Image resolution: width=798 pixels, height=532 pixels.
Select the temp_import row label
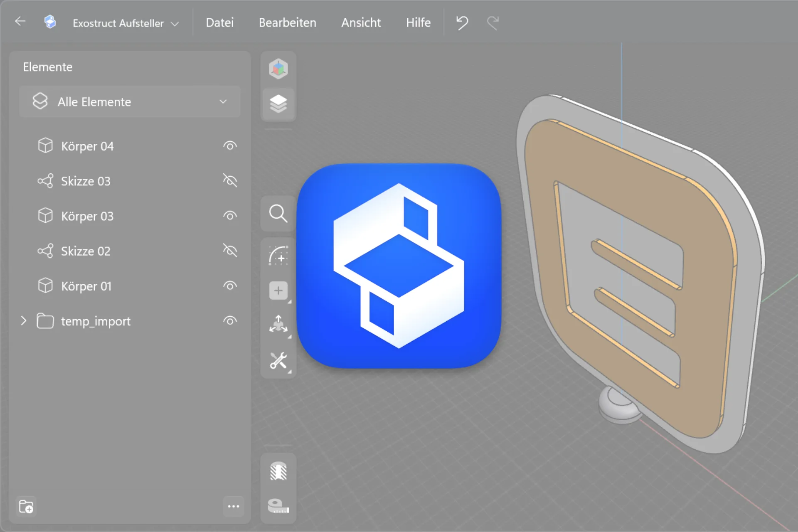click(x=96, y=321)
